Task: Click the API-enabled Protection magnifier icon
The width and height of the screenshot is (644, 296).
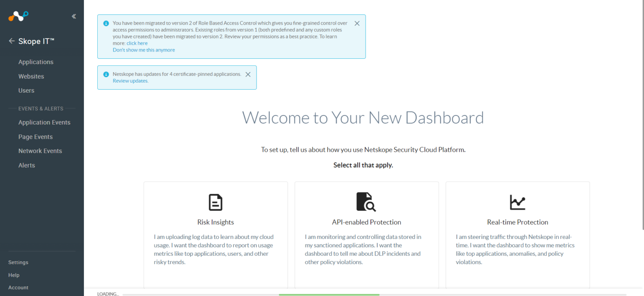Action: 366,202
